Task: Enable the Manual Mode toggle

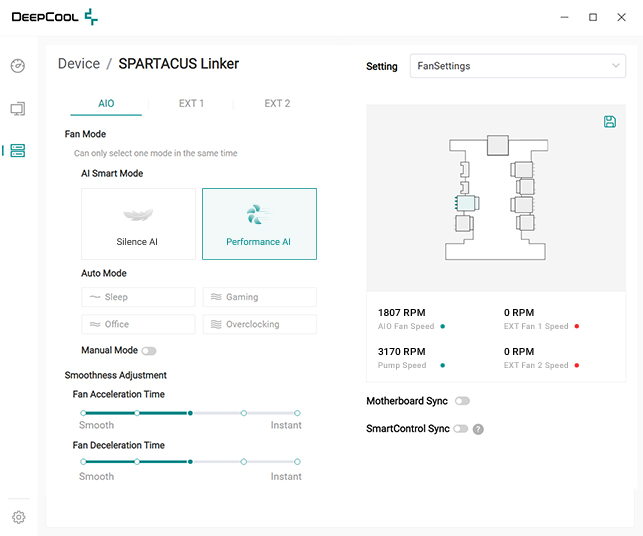Action: click(149, 351)
